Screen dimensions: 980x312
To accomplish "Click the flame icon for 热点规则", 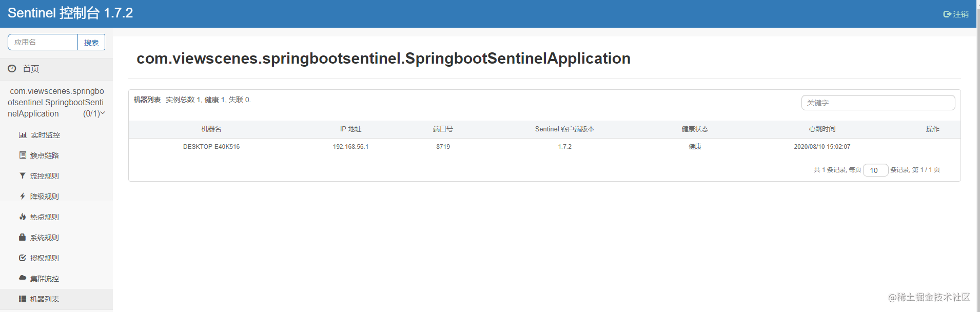I will click(23, 217).
